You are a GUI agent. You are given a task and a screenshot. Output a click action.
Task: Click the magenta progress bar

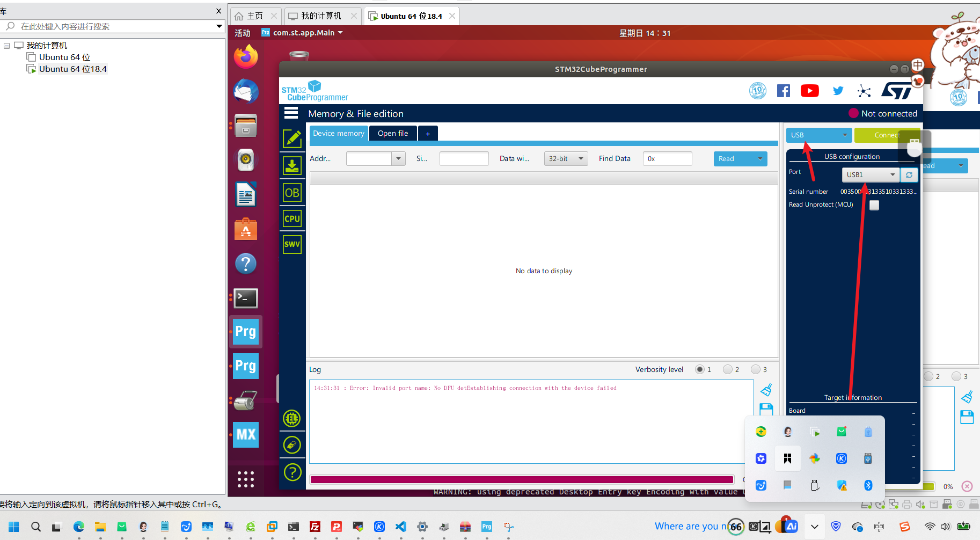[522, 479]
